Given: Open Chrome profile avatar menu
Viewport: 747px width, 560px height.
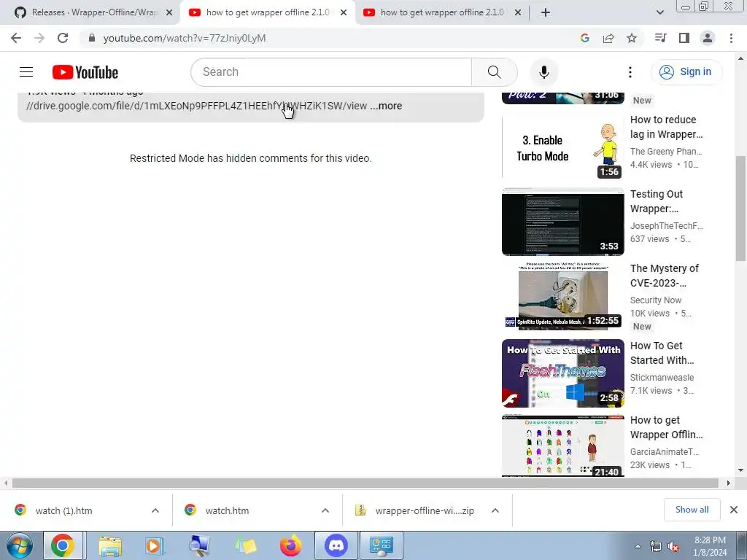Looking at the screenshot, I should coord(708,38).
